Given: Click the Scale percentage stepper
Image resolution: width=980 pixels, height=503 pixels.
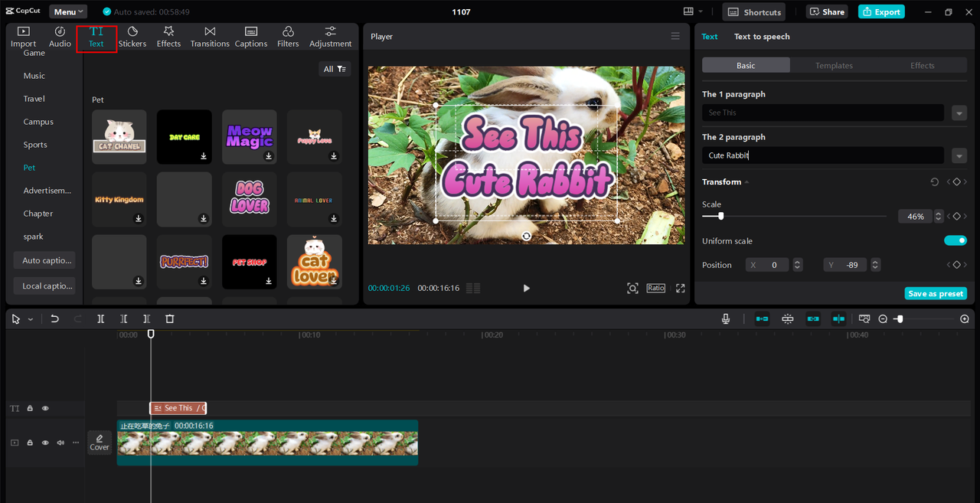Looking at the screenshot, I should [x=939, y=217].
